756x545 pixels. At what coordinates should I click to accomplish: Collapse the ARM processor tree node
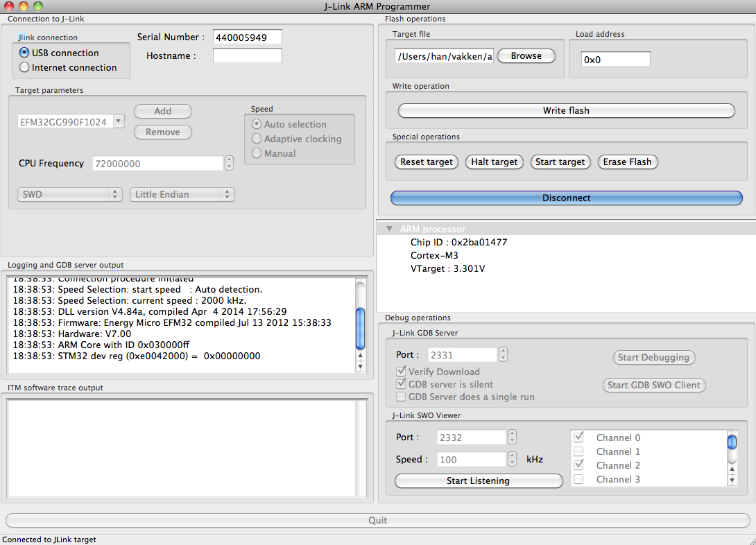pos(390,229)
